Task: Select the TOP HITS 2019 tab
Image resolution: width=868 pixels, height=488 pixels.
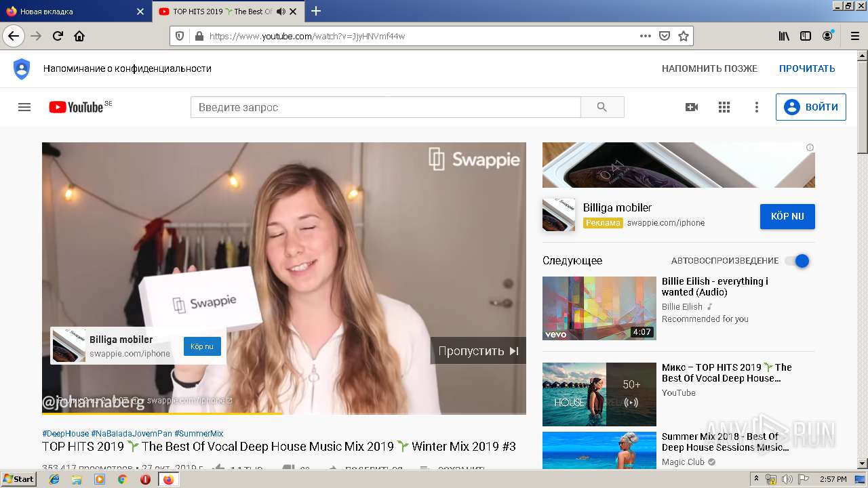Action: click(x=229, y=12)
